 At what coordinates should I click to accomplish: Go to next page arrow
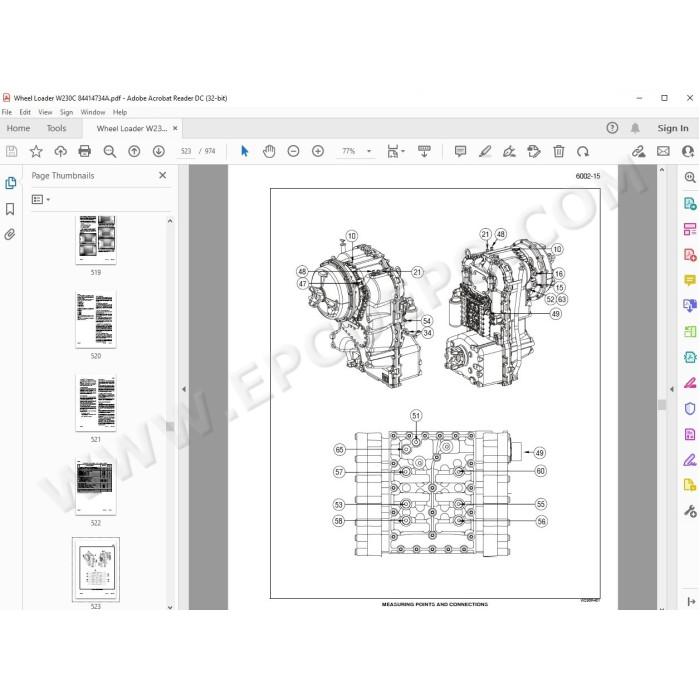tap(158, 151)
